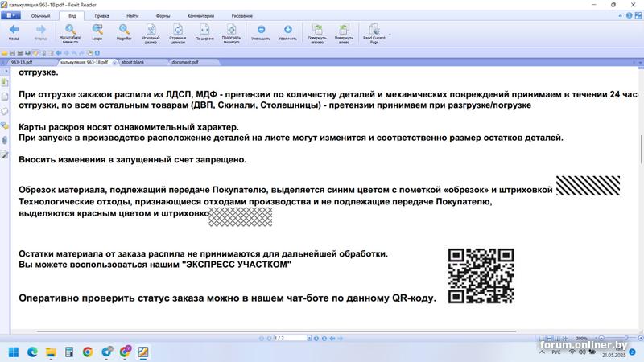This screenshot has width=644, height=362.
Task: Activate the Loupe tool
Action: 97,32
